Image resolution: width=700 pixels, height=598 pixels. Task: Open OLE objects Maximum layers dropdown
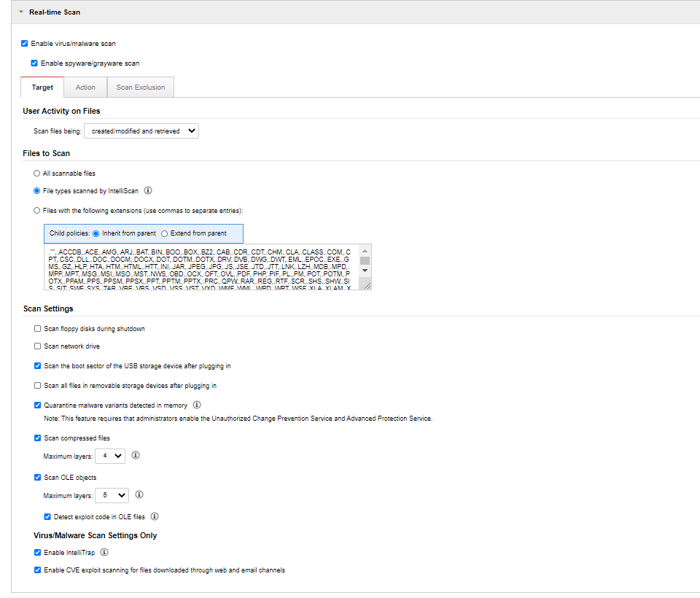tap(112, 495)
